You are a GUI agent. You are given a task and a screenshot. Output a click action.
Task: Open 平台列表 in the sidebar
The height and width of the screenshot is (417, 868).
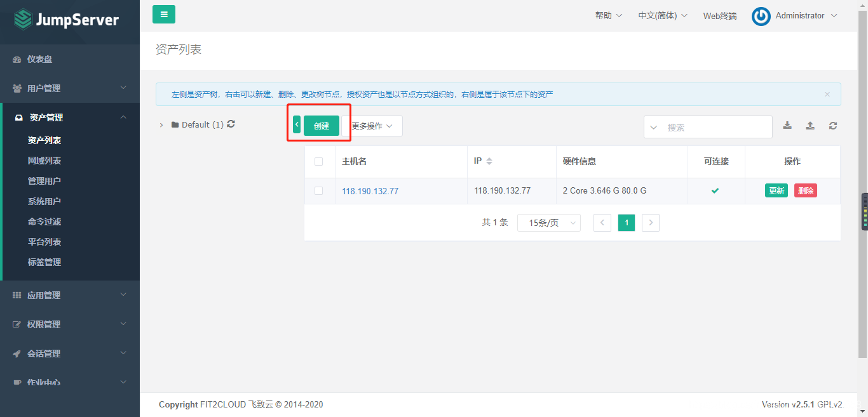(x=44, y=242)
